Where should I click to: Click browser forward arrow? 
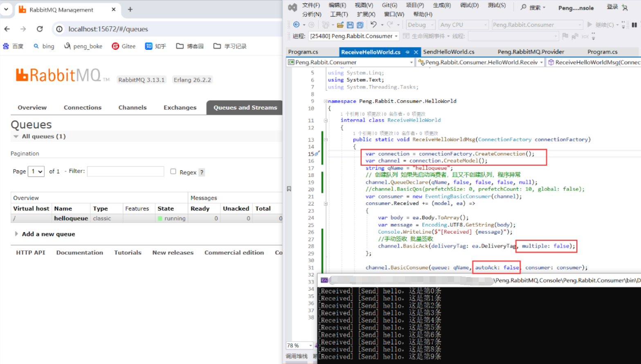(23, 29)
